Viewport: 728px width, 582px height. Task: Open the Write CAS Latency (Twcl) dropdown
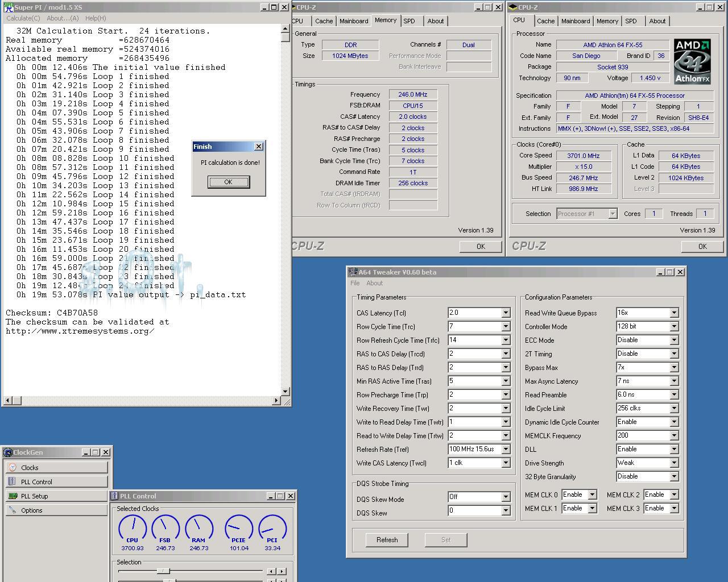(x=506, y=463)
